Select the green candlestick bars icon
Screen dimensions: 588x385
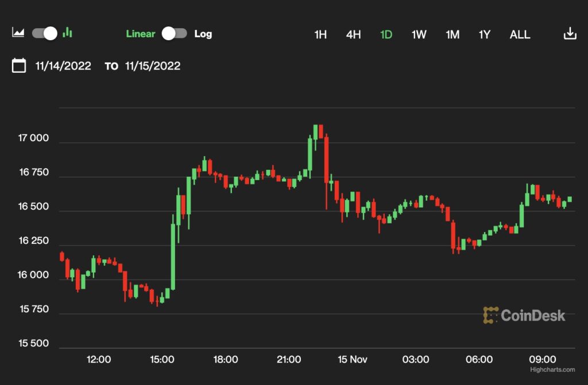click(67, 33)
